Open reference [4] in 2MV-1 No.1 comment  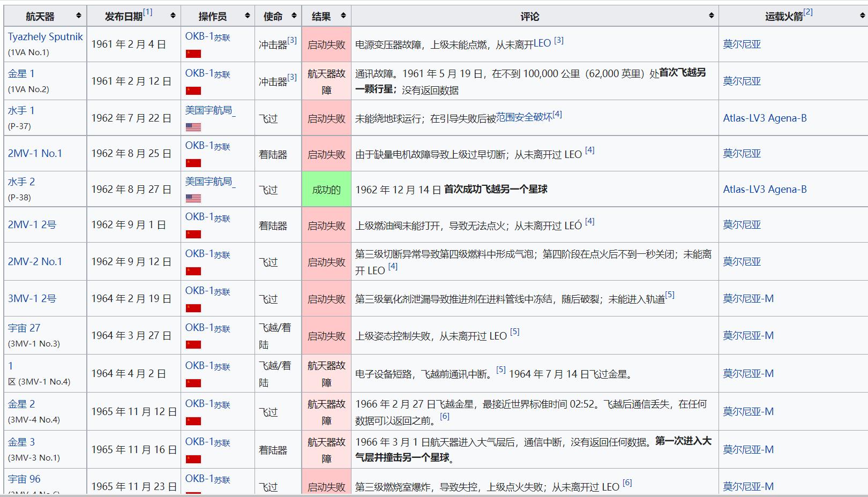point(589,150)
